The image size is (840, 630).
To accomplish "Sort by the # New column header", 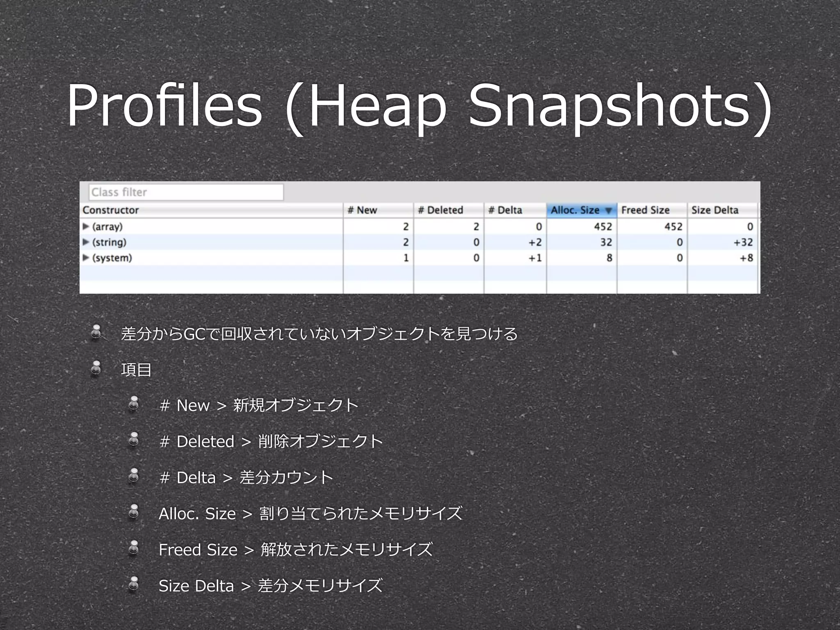I will point(378,210).
